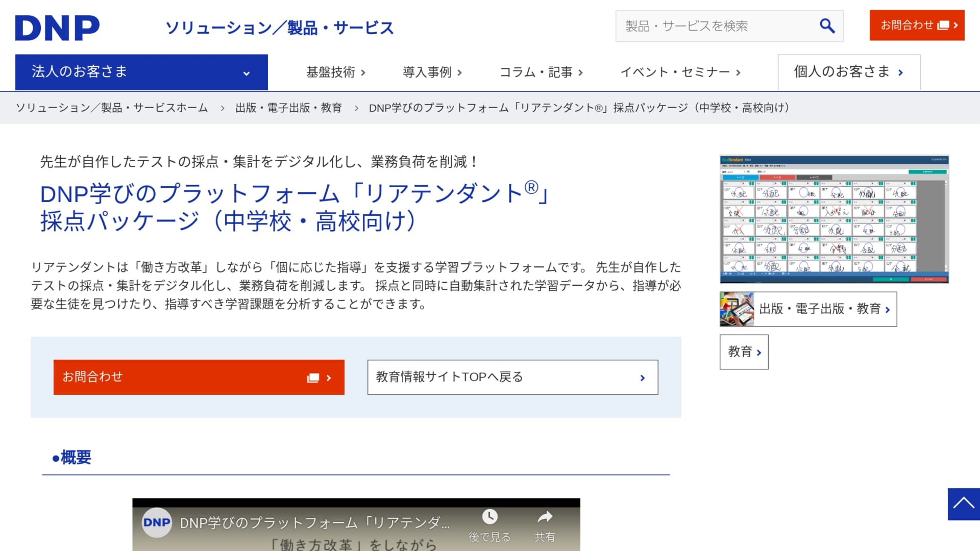
Task: Expand the 法人のお客さま dropdown
Action: point(141,72)
